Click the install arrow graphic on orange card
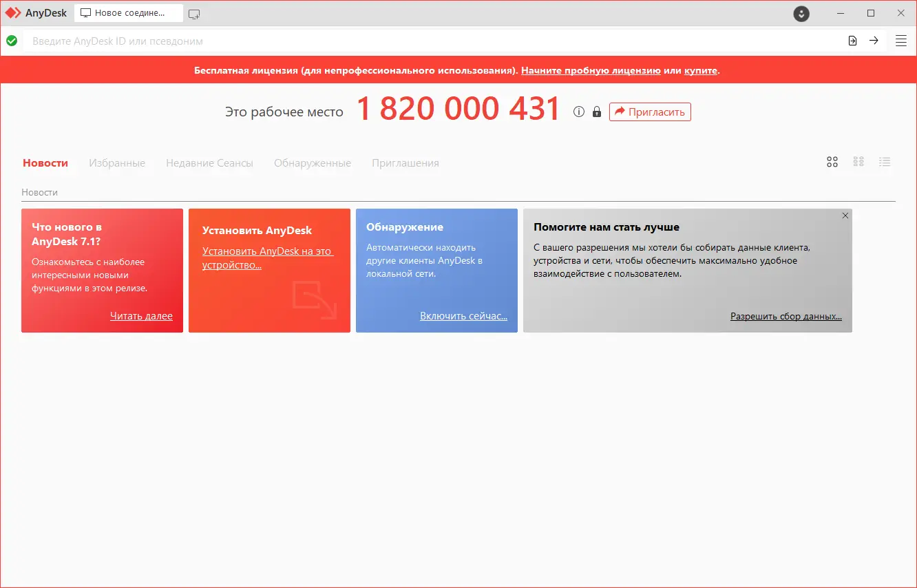This screenshot has width=917, height=588. tap(315, 300)
